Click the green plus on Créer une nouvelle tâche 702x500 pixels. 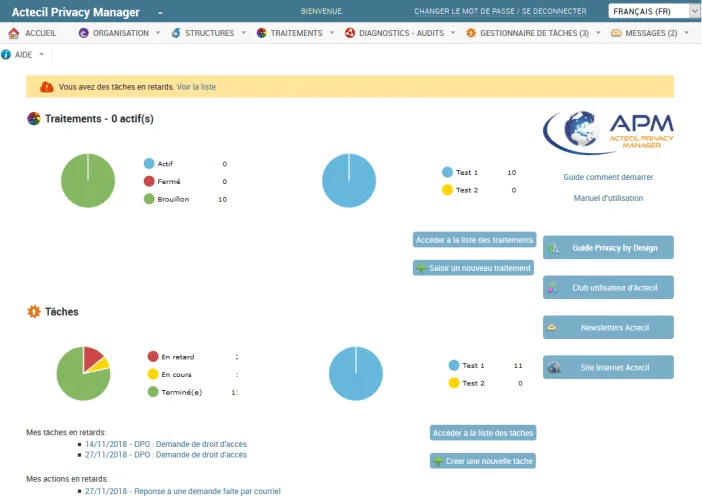point(438,461)
